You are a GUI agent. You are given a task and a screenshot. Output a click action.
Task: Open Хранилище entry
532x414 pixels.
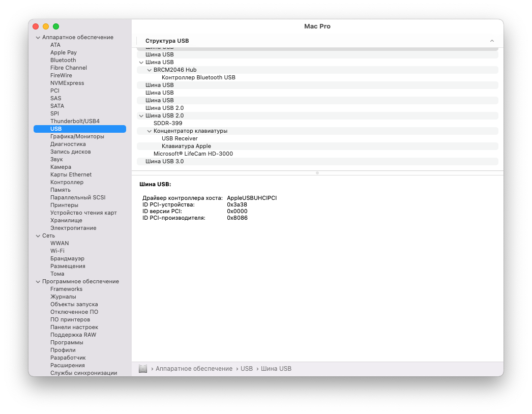(x=66, y=221)
